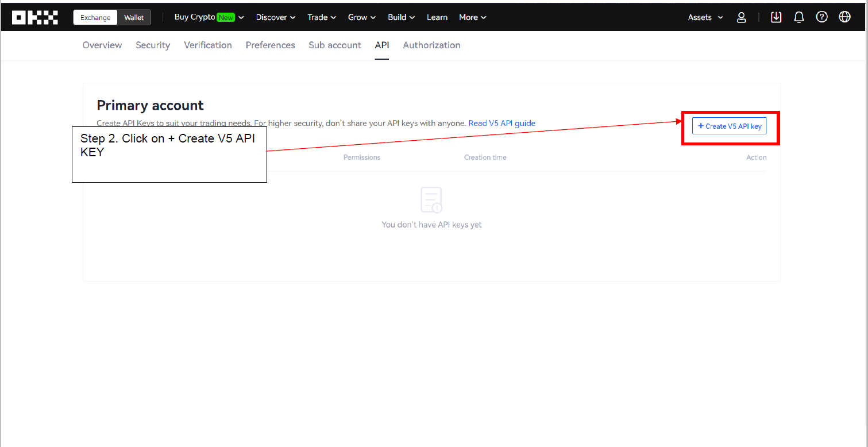Expand the Build menu

tap(402, 17)
